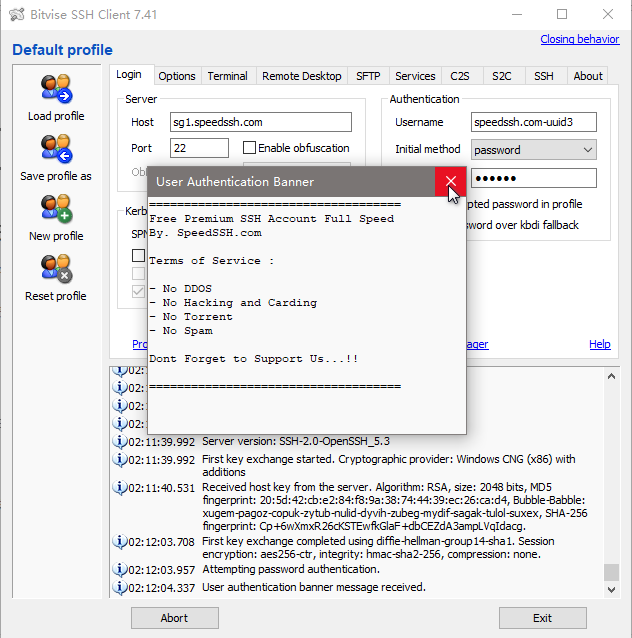632x638 pixels.
Task: Click the New profile icon
Action: tap(56, 209)
